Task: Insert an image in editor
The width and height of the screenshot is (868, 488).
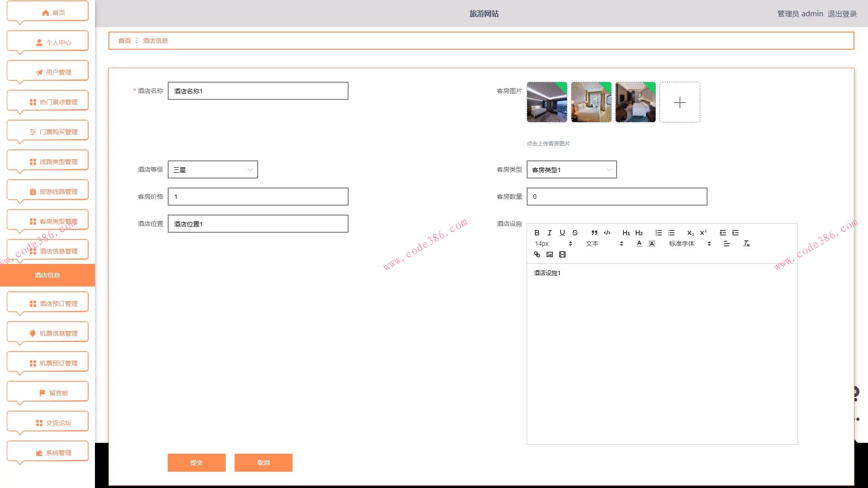Action: 549,254
